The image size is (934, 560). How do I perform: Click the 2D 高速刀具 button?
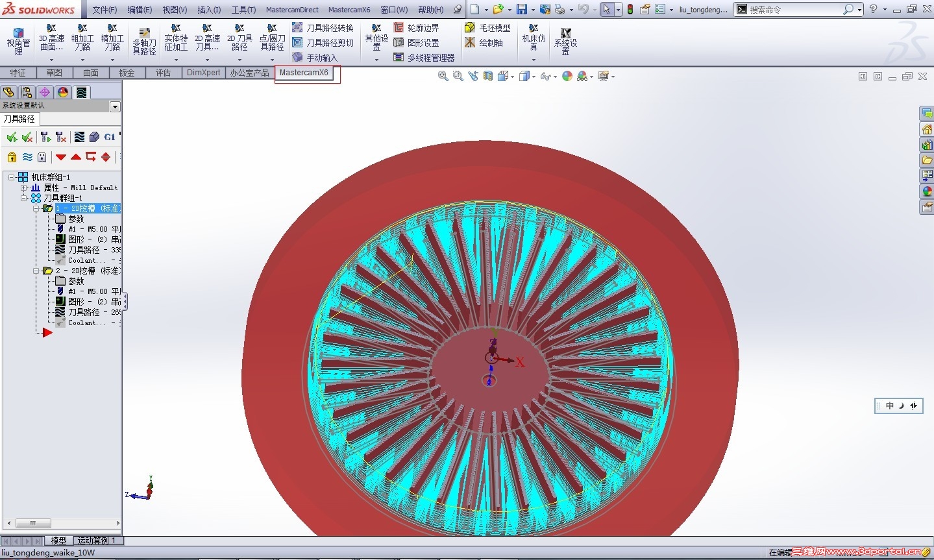point(207,42)
